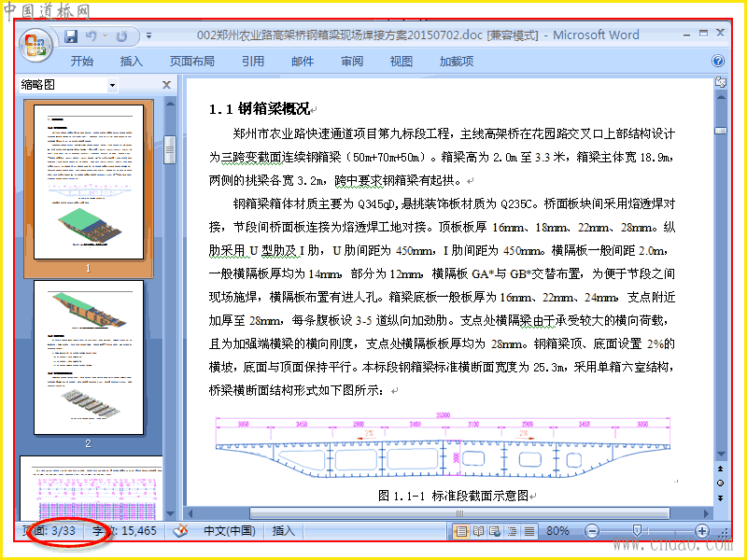The width and height of the screenshot is (747, 560).
Task: Click the zoom slider handle
Action: [x=637, y=530]
